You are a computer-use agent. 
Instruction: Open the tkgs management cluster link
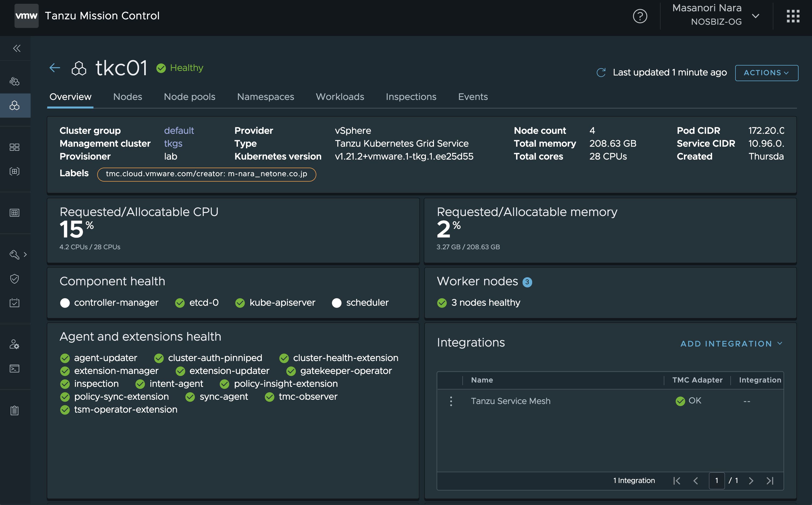point(173,144)
